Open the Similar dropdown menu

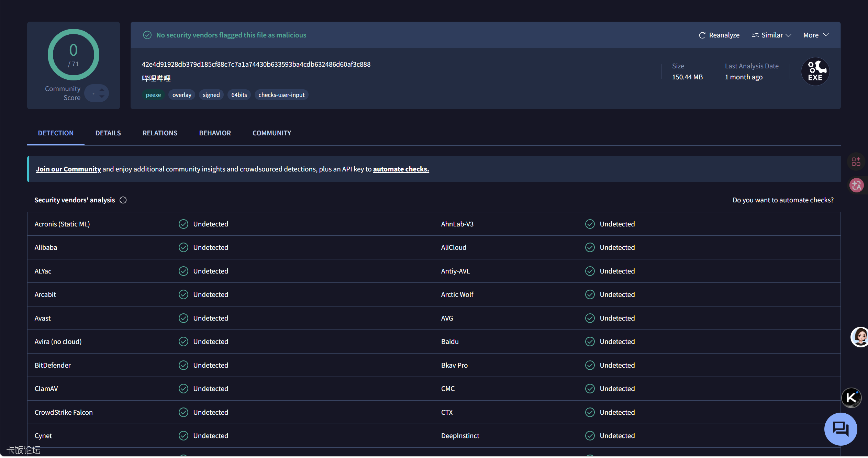coord(771,35)
